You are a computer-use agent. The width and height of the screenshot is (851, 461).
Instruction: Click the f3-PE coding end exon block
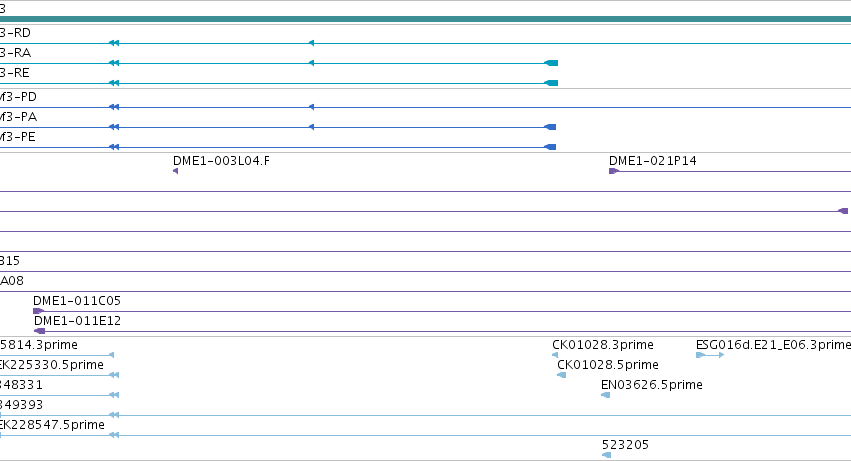(x=550, y=148)
